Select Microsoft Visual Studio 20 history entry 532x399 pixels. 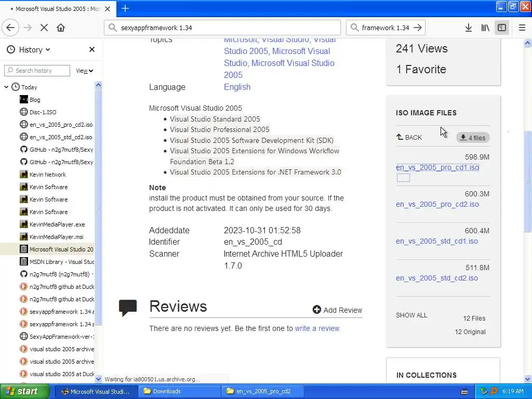tap(47, 249)
